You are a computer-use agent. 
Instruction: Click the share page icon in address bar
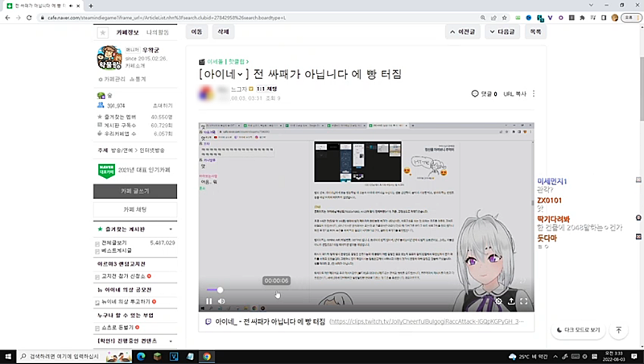pos(493,18)
